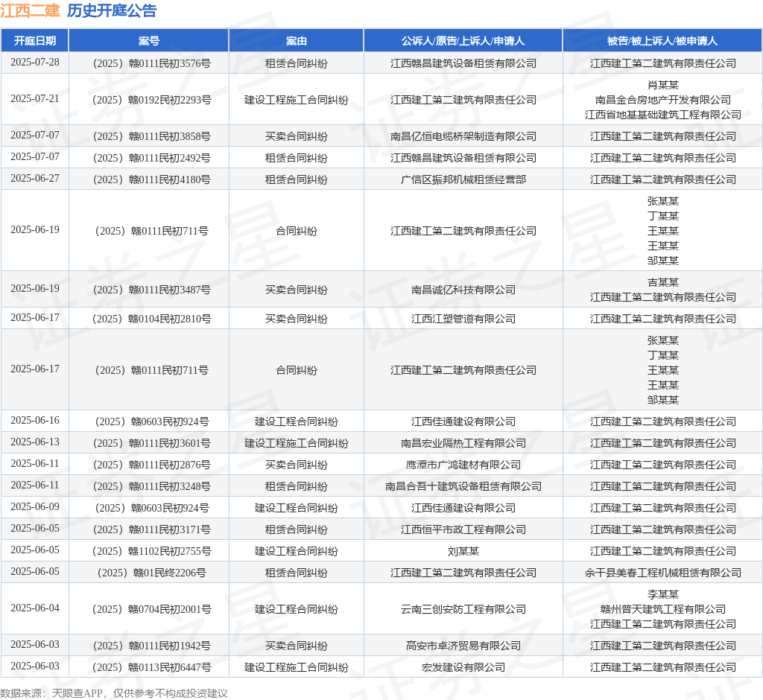The image size is (763, 700).
Task: Click case number 赣0111民初3171号
Action: 152,529
